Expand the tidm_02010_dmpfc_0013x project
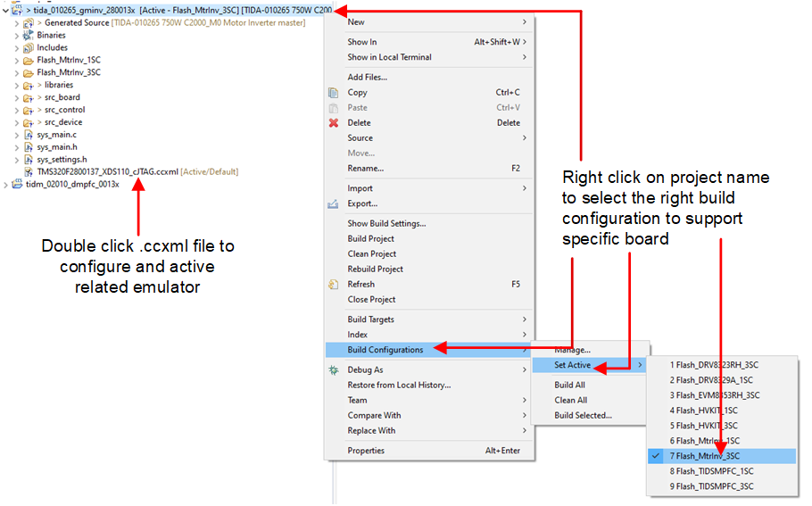This screenshot has width=812, height=506. pyautogui.click(x=7, y=185)
